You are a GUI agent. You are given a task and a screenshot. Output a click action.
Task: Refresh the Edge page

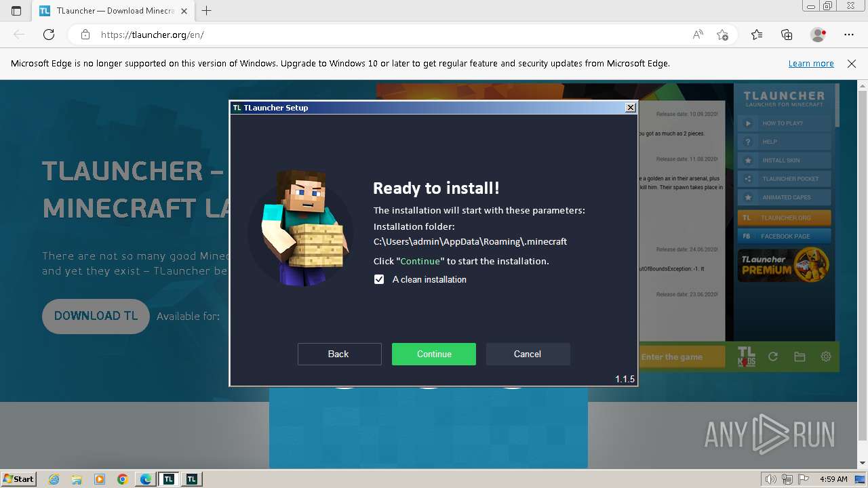[49, 35]
